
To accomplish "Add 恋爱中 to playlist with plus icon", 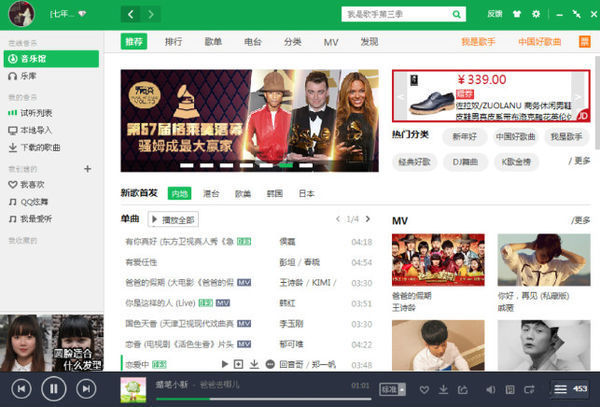I will click(238, 364).
